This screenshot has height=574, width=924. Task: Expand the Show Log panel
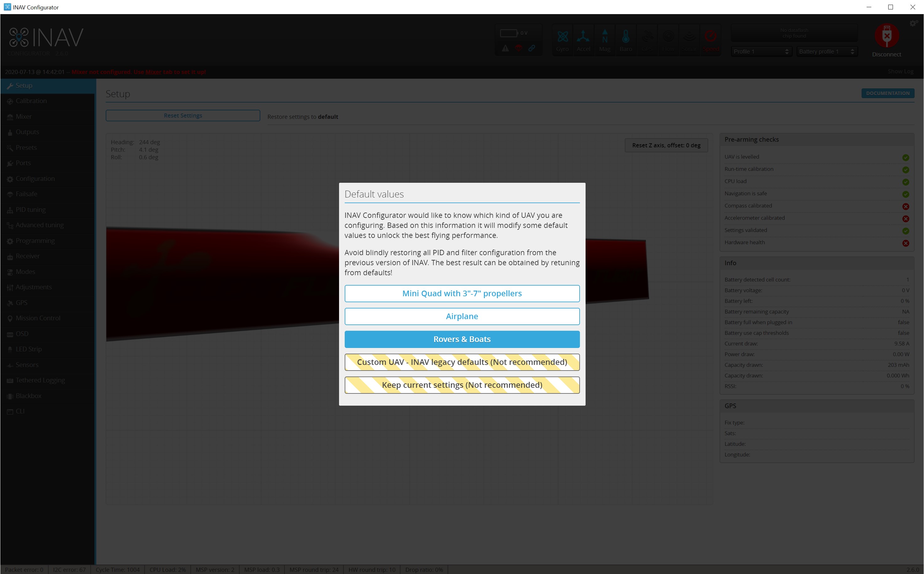pos(900,71)
